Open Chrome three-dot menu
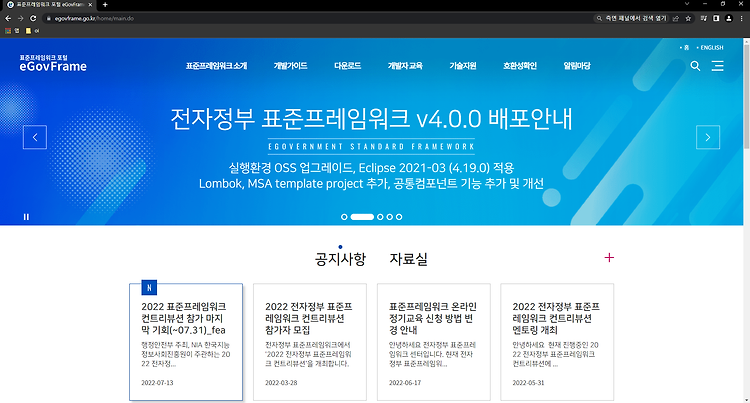The height and width of the screenshot is (403, 750). 741,18
